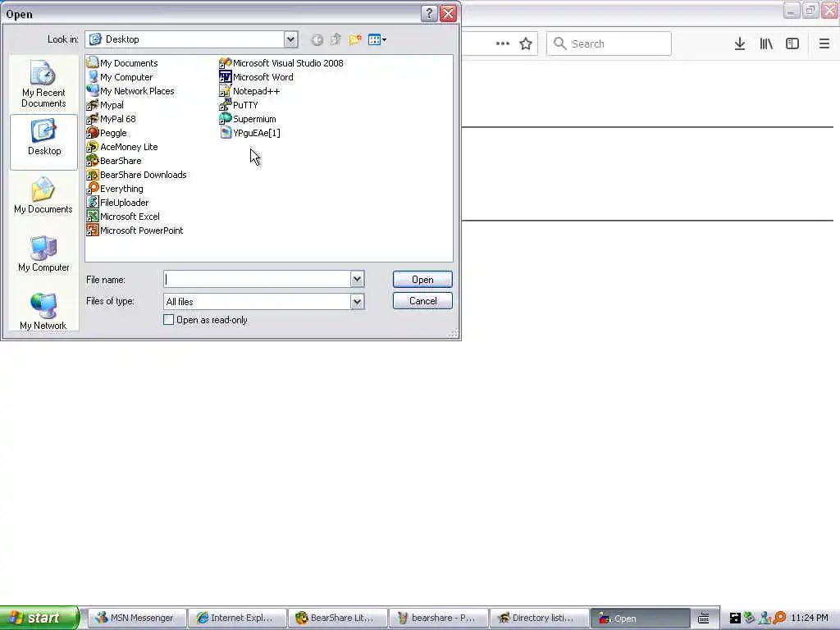Select the PuTTY shortcut
840x630 pixels.
(239, 105)
